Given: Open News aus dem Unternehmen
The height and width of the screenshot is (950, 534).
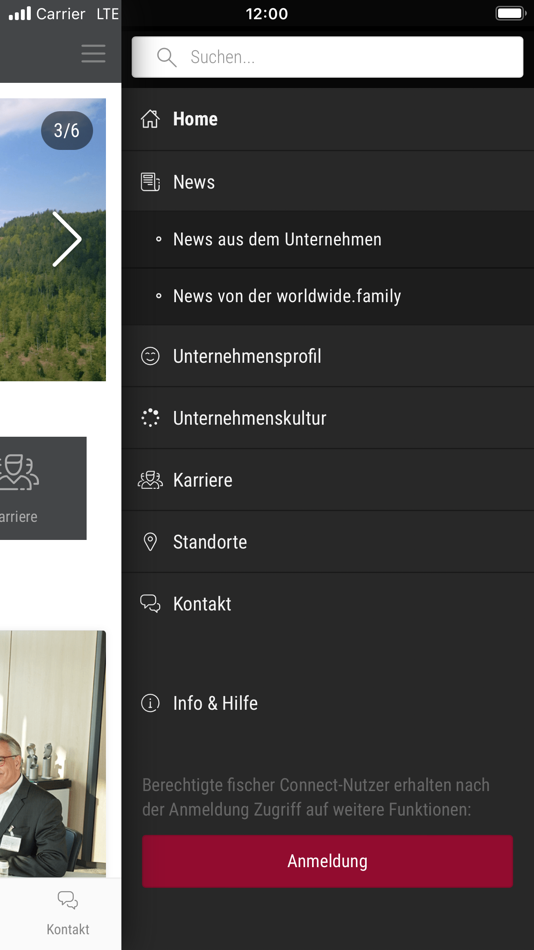Looking at the screenshot, I should [x=328, y=239].
